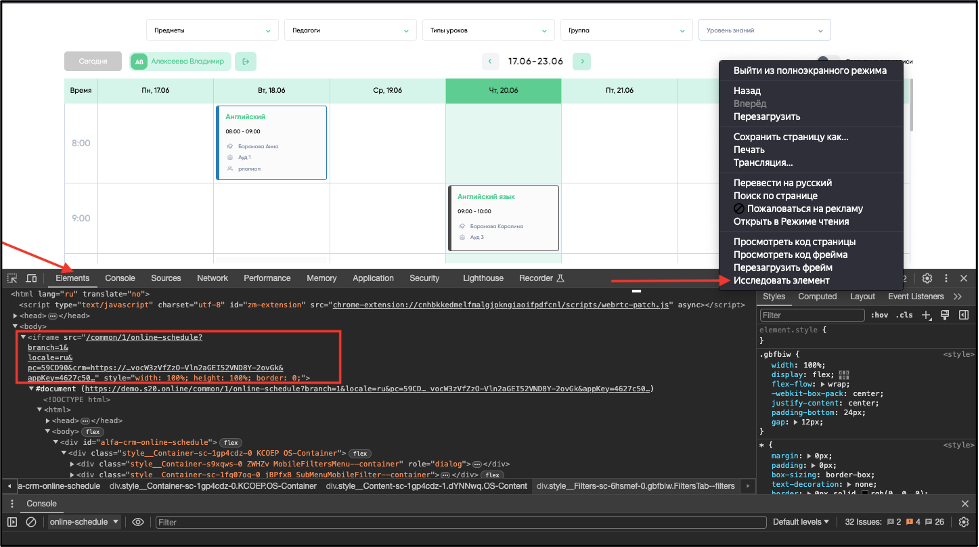Click the Recorder flask icon

coord(560,278)
